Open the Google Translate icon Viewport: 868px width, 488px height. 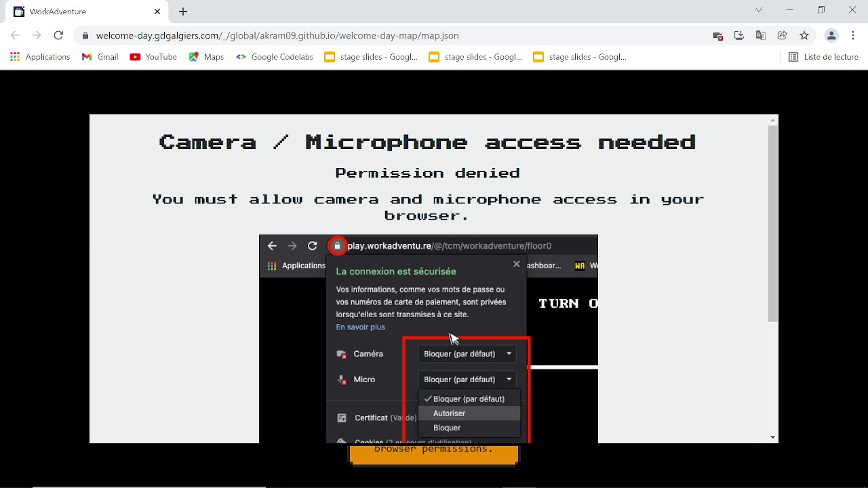(761, 35)
